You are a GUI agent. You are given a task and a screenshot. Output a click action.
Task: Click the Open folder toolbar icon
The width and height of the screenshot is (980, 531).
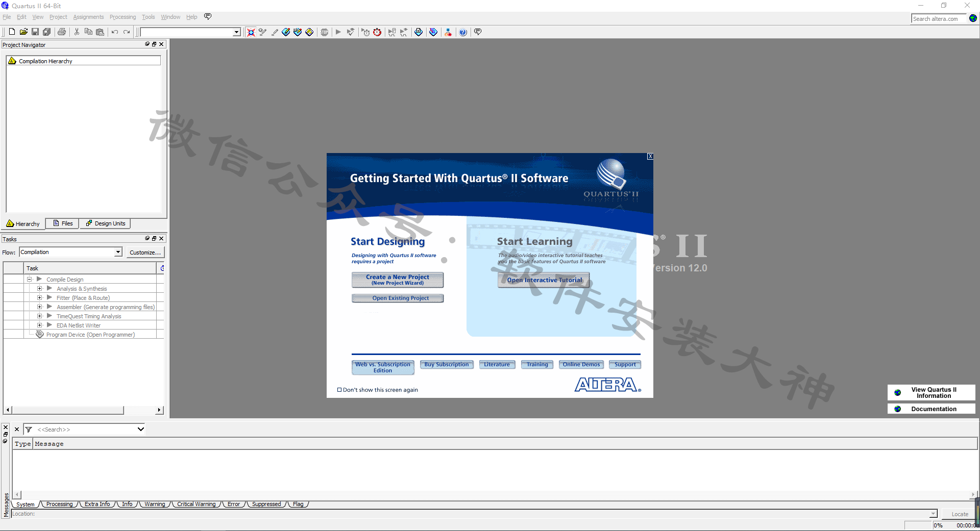point(23,32)
